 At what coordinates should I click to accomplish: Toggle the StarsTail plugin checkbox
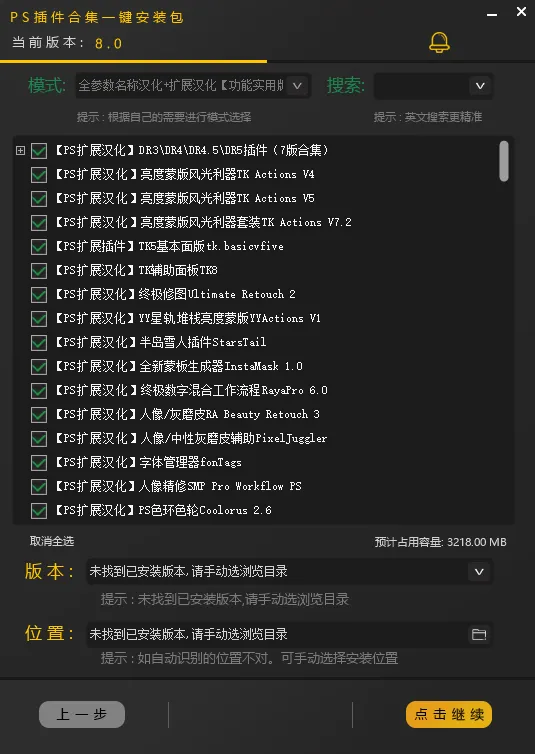click(x=39, y=343)
